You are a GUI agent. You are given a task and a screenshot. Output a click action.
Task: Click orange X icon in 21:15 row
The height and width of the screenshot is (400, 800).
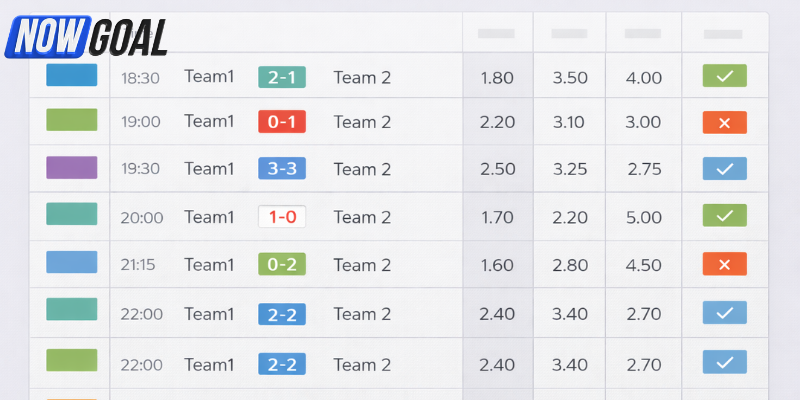(725, 264)
